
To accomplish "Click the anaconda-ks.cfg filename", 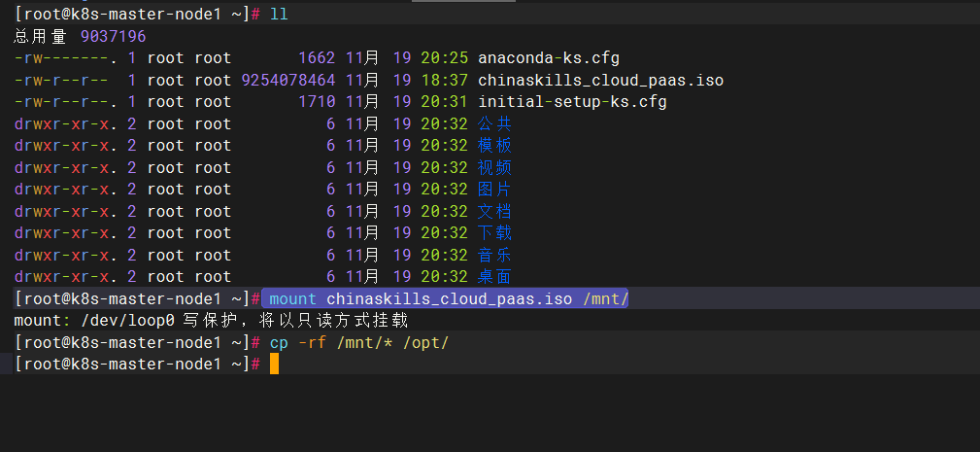I will [x=548, y=58].
